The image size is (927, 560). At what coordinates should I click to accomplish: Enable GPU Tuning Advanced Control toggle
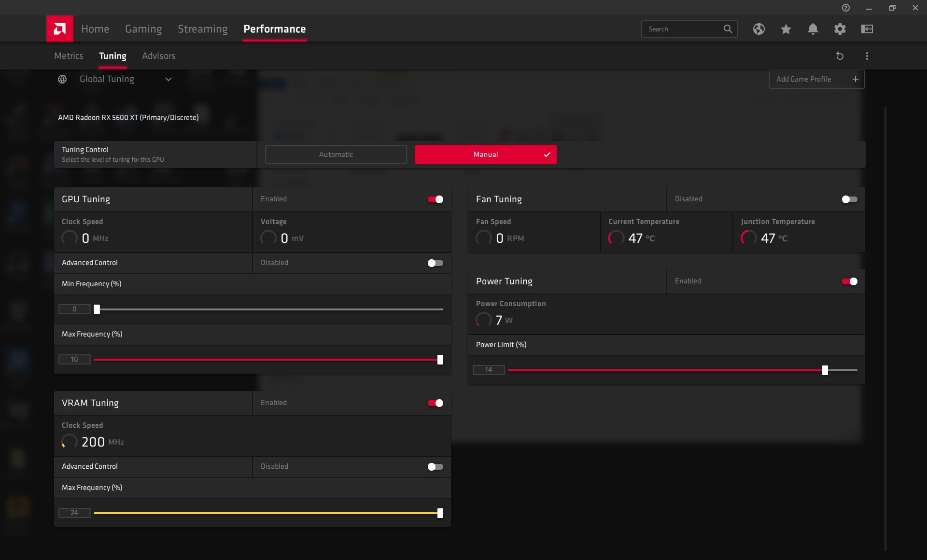pyautogui.click(x=435, y=263)
